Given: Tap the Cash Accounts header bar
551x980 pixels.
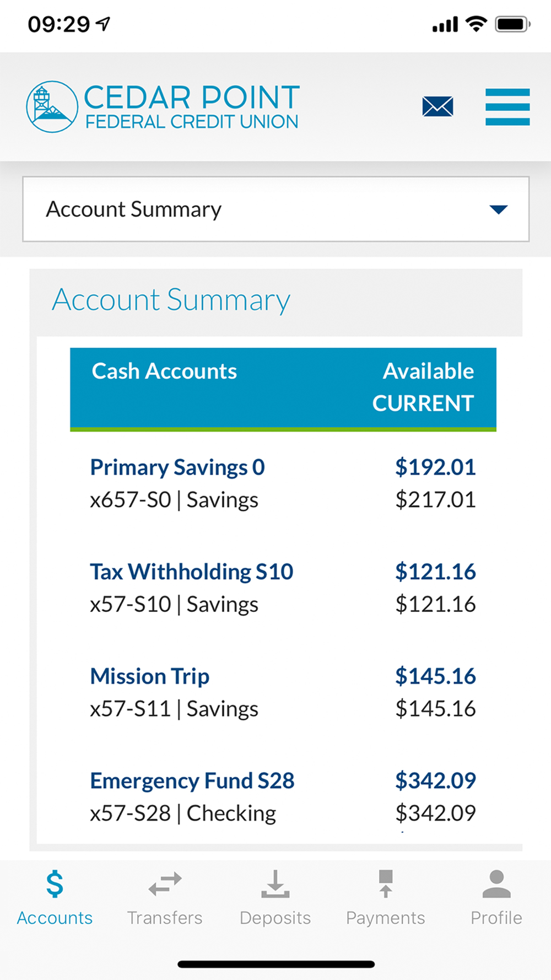Looking at the screenshot, I should 283,389.
